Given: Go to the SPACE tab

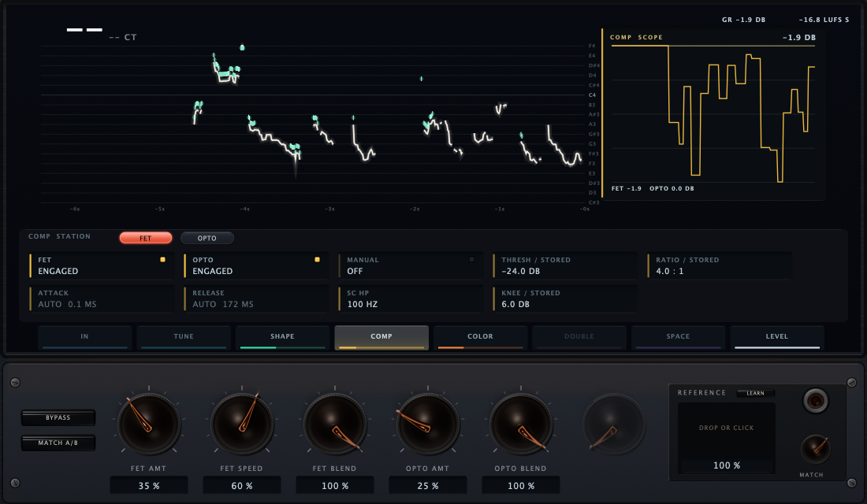Looking at the screenshot, I should click(x=678, y=338).
